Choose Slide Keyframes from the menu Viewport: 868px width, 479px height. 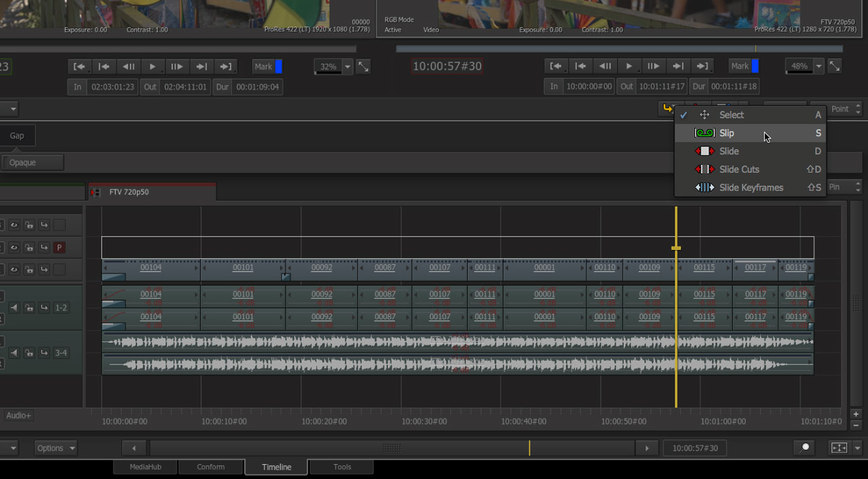click(751, 188)
